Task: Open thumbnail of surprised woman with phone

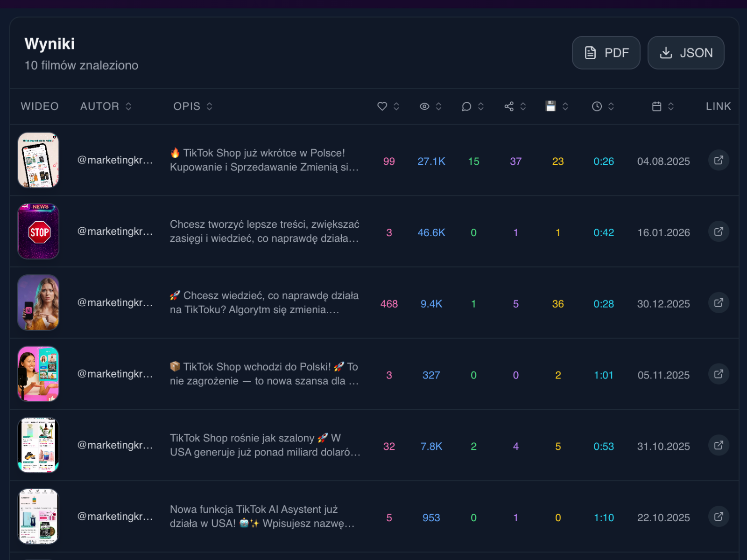Action: [x=38, y=303]
